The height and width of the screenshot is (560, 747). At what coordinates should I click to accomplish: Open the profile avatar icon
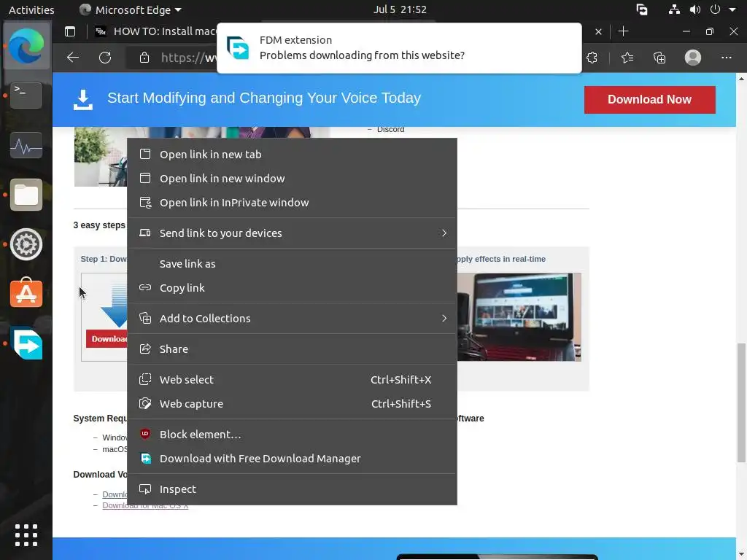(693, 58)
